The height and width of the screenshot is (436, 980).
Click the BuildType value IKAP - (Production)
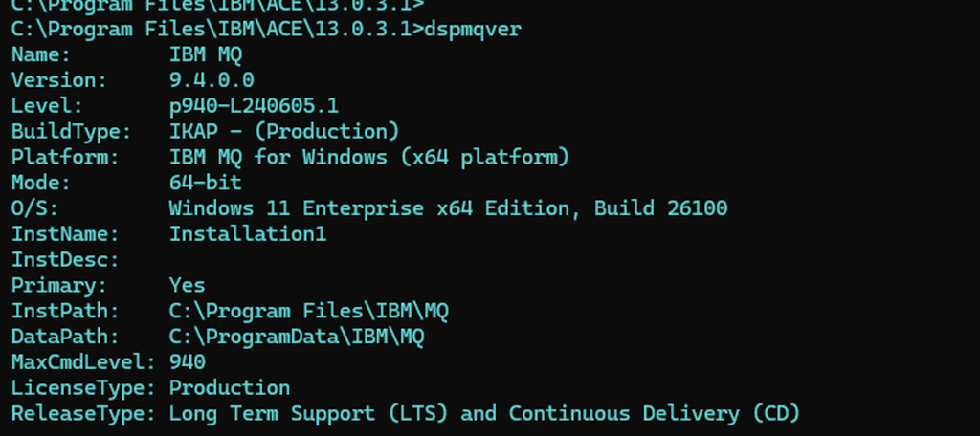pos(284,131)
